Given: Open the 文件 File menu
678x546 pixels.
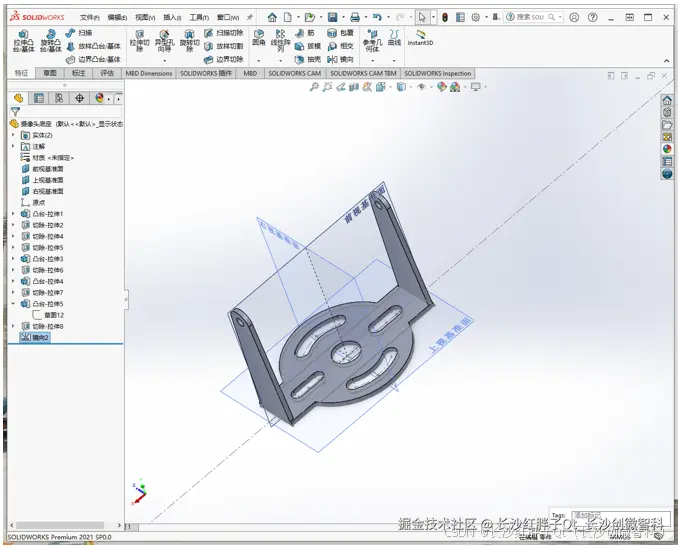Looking at the screenshot, I should pos(90,17).
